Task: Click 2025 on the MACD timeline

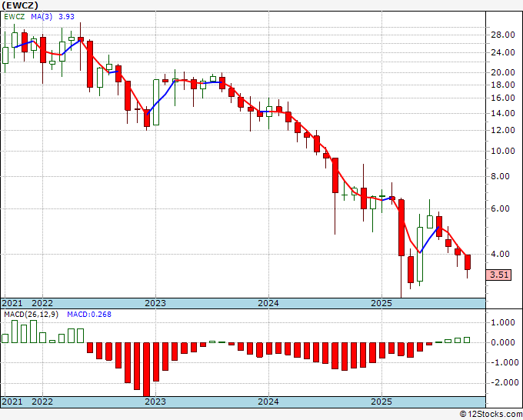Action: click(x=381, y=402)
